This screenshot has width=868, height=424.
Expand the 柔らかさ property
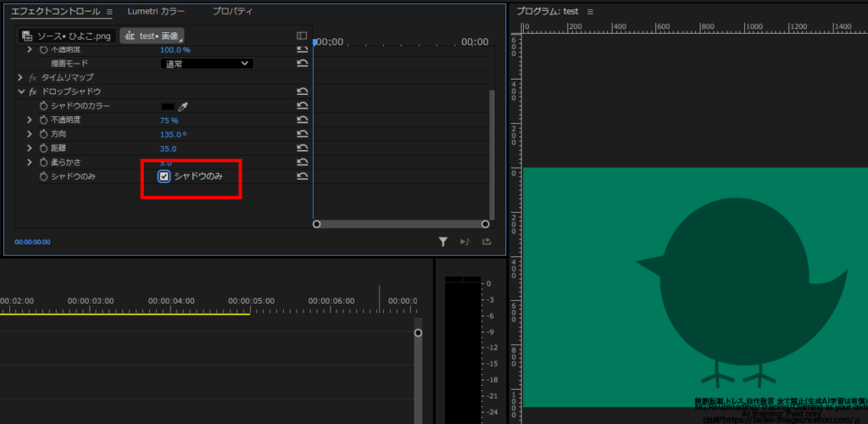coord(30,163)
